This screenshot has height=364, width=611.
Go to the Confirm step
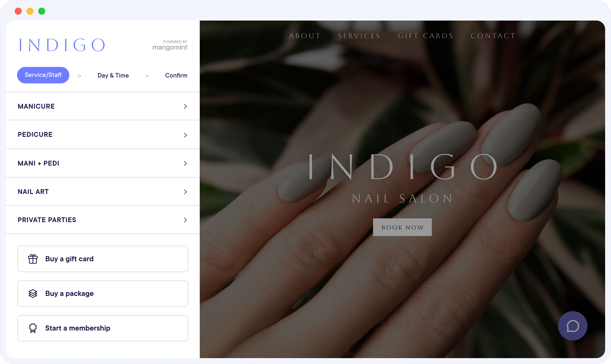pos(176,75)
